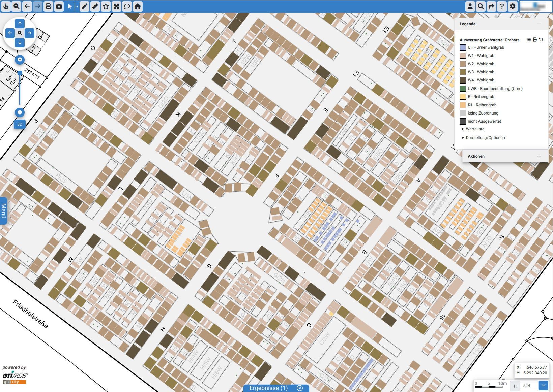The image size is (553, 392).
Task: Expand the Aktionen panel with plus
Action: [x=539, y=156]
